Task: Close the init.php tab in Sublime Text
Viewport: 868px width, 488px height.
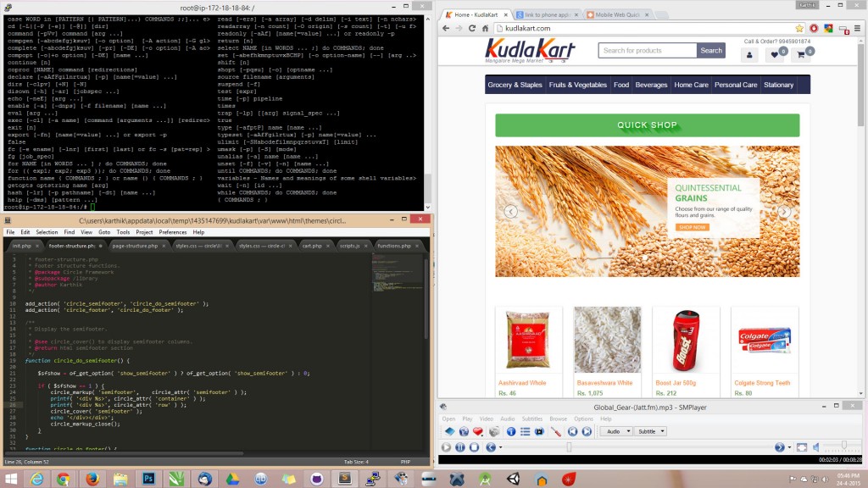Action: tap(37, 246)
